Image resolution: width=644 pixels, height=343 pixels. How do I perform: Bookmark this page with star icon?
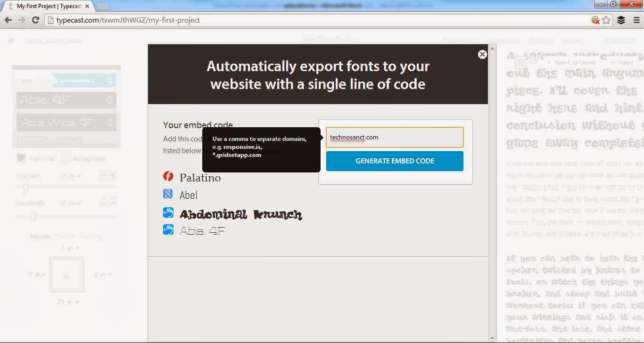point(606,20)
